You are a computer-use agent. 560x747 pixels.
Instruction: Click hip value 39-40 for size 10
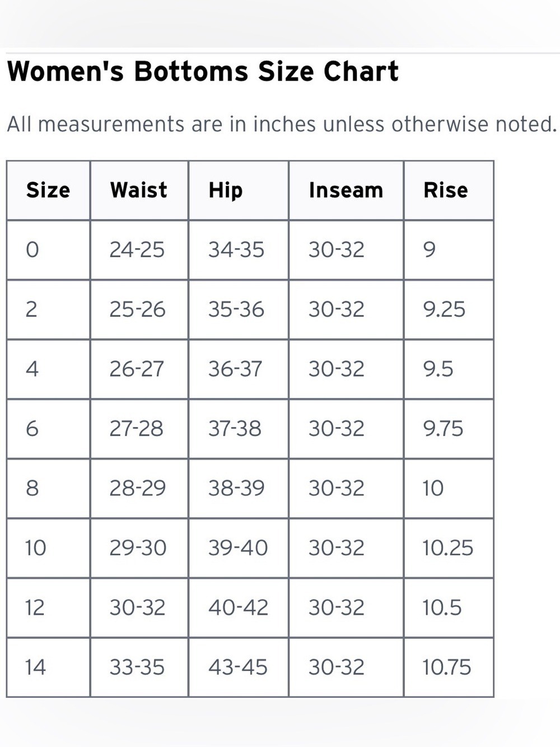[238, 548]
